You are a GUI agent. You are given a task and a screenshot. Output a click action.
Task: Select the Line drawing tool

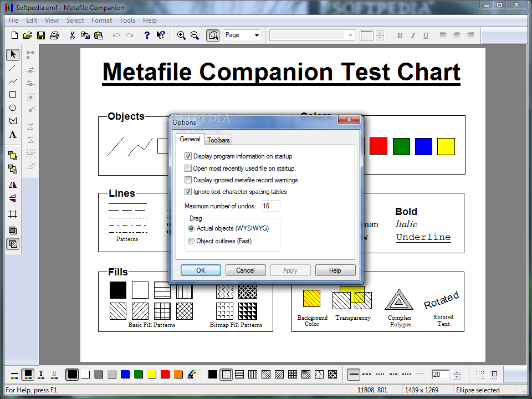pyautogui.click(x=13, y=68)
